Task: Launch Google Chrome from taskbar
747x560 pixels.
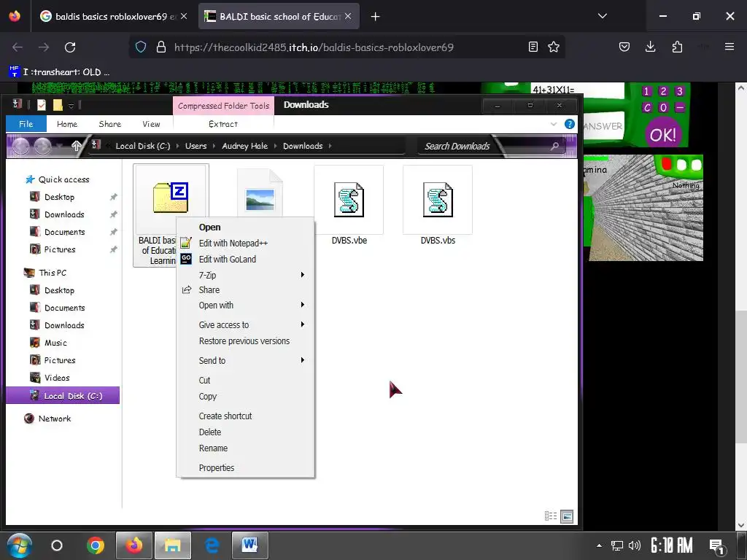Action: [x=96, y=545]
